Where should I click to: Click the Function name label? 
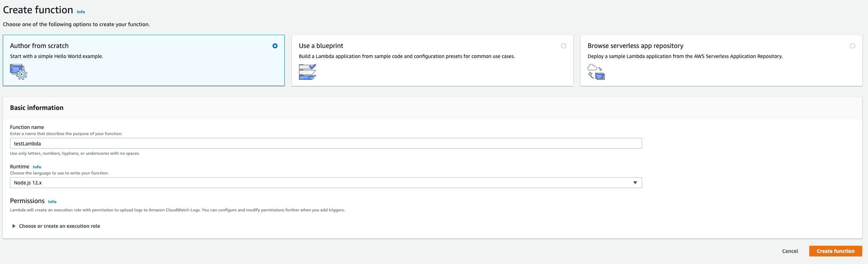tap(27, 127)
